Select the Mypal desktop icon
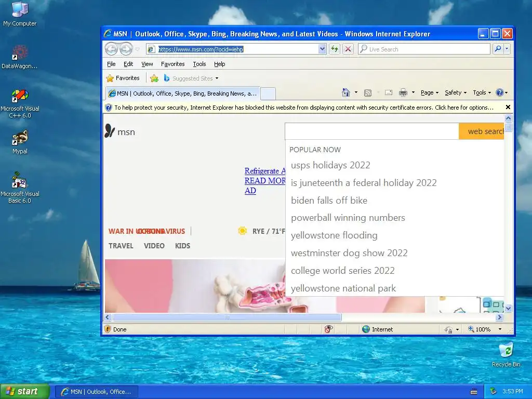Image resolution: width=532 pixels, height=399 pixels. tap(20, 142)
